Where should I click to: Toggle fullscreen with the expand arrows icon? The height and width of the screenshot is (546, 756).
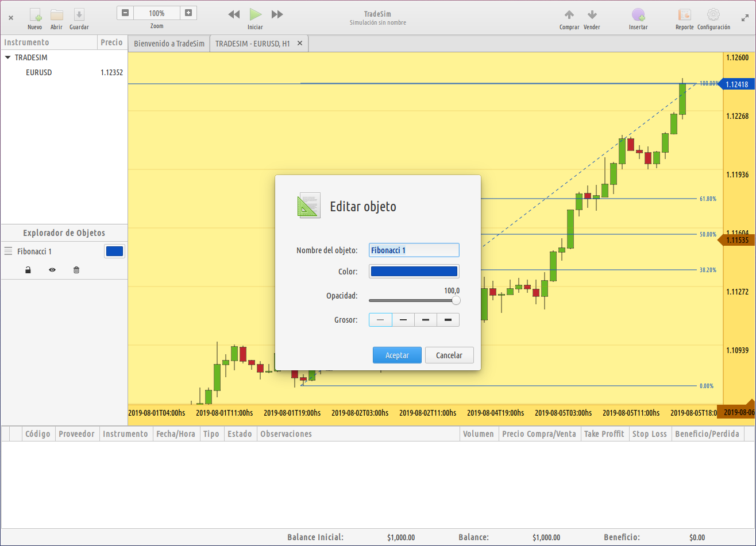coord(745,17)
